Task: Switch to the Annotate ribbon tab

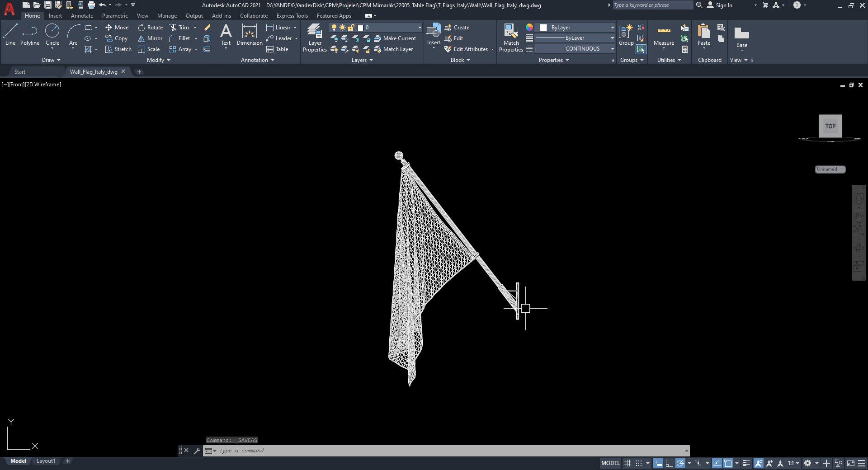Action: point(82,16)
